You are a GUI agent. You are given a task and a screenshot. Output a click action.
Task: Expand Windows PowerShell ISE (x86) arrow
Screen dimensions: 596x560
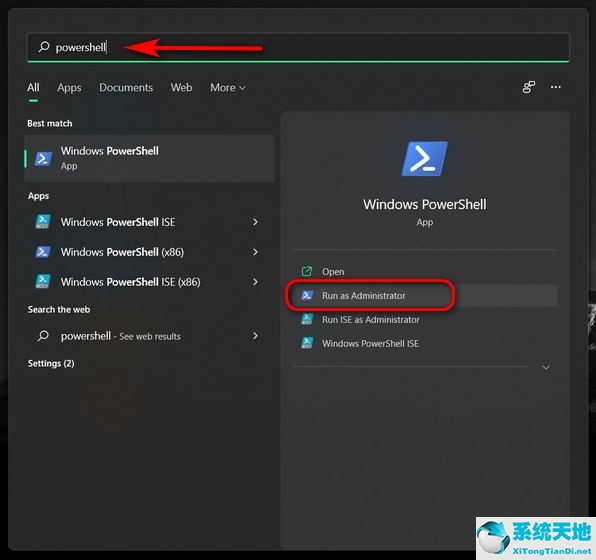pyautogui.click(x=255, y=282)
